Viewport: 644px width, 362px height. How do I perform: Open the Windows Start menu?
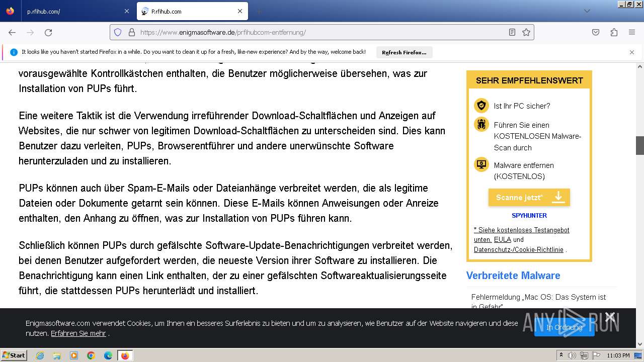[14, 355]
